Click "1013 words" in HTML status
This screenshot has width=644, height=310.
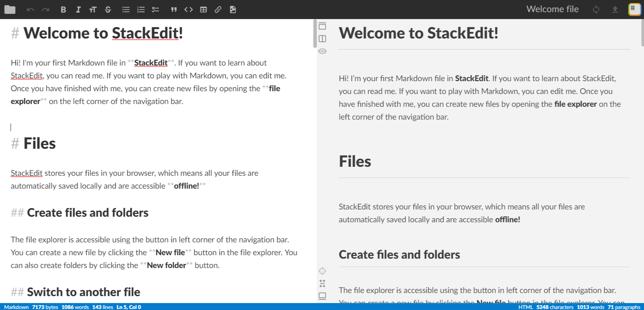point(591,307)
